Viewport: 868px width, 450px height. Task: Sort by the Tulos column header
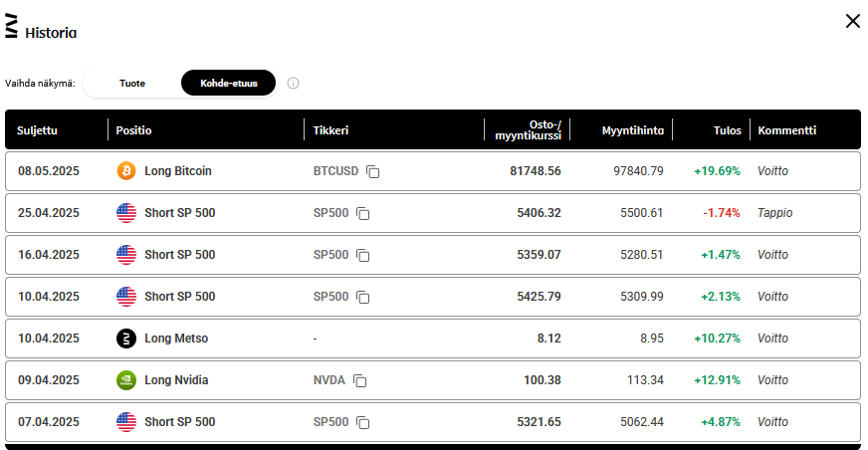[728, 130]
